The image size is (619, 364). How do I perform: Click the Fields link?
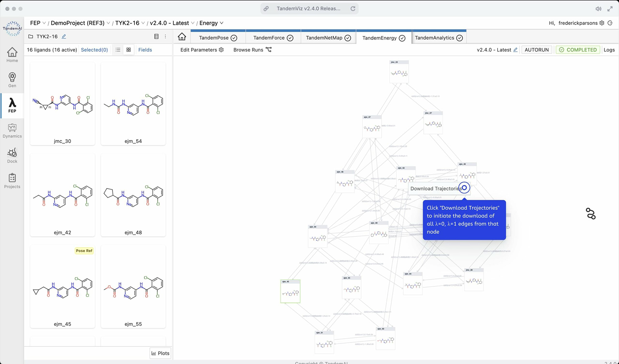click(x=145, y=50)
